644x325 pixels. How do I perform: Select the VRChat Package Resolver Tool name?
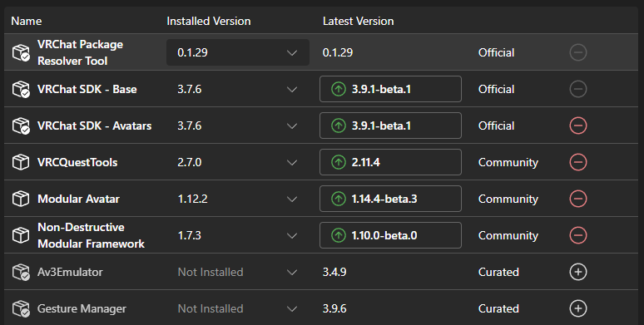tap(80, 52)
